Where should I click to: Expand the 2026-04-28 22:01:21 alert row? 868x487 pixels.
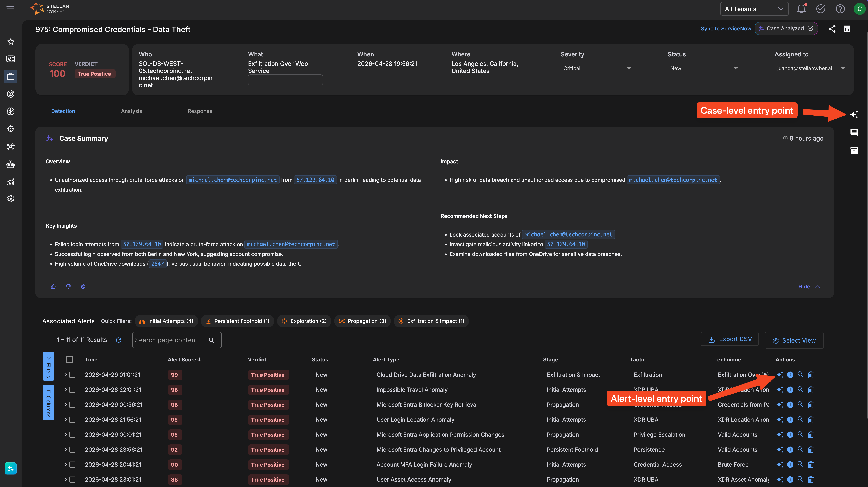(65, 390)
